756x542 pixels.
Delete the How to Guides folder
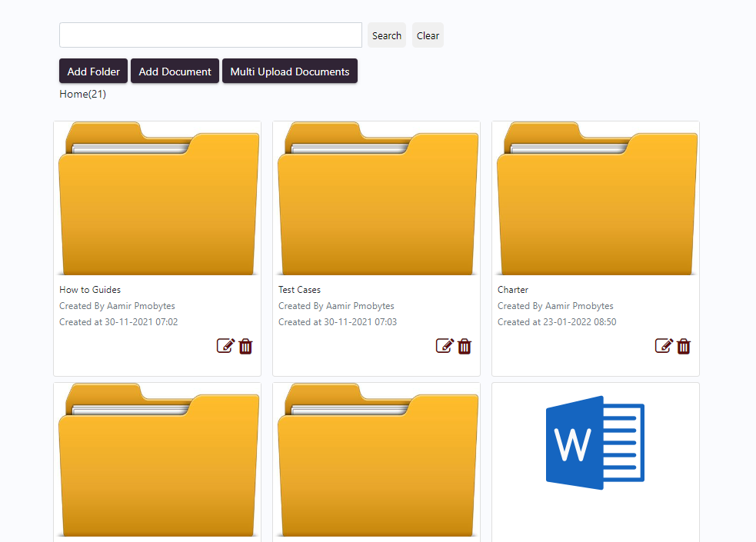point(245,347)
